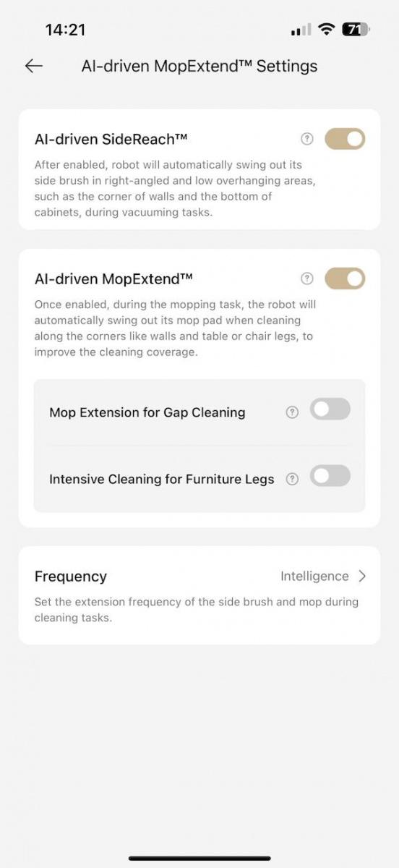Show help for Intensive Cleaning Furniture Legs
This screenshot has height=868, width=399.
click(292, 479)
